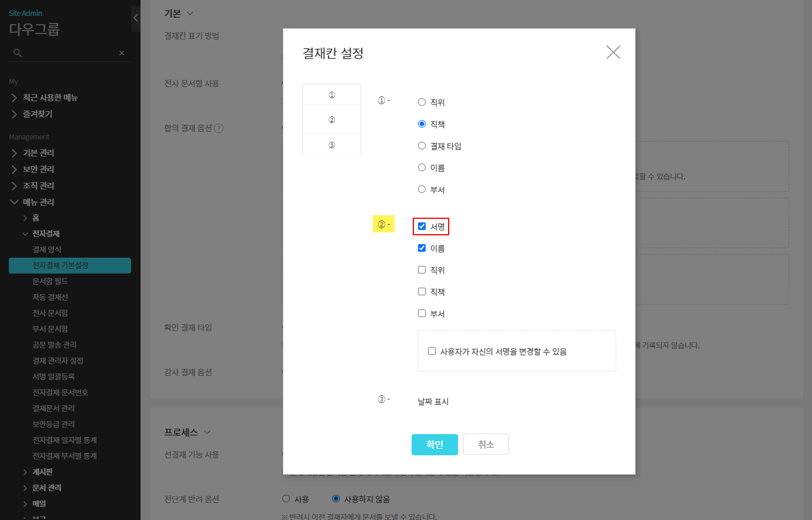Uncheck the 서명 checkbox
This screenshot has height=520, width=812.
pyautogui.click(x=422, y=226)
